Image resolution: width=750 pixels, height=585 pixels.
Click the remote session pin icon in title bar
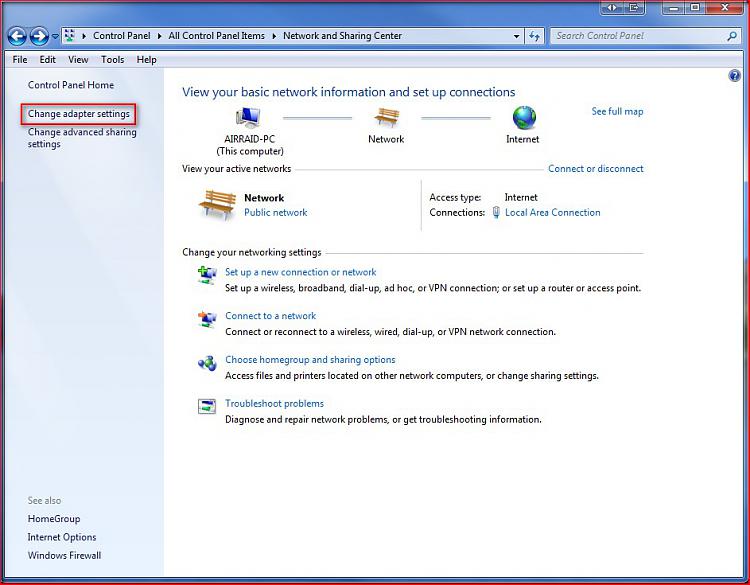(x=611, y=7)
